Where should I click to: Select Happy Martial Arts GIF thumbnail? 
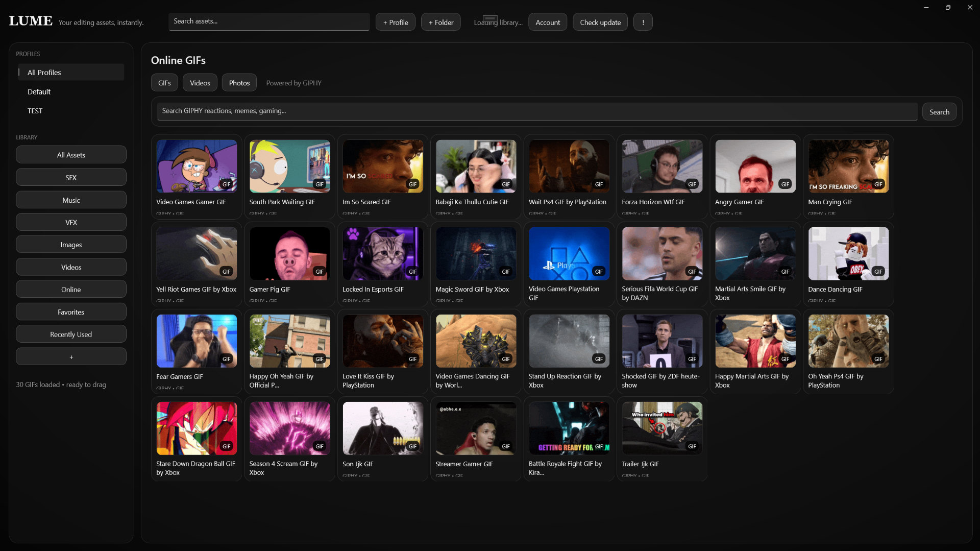click(755, 341)
